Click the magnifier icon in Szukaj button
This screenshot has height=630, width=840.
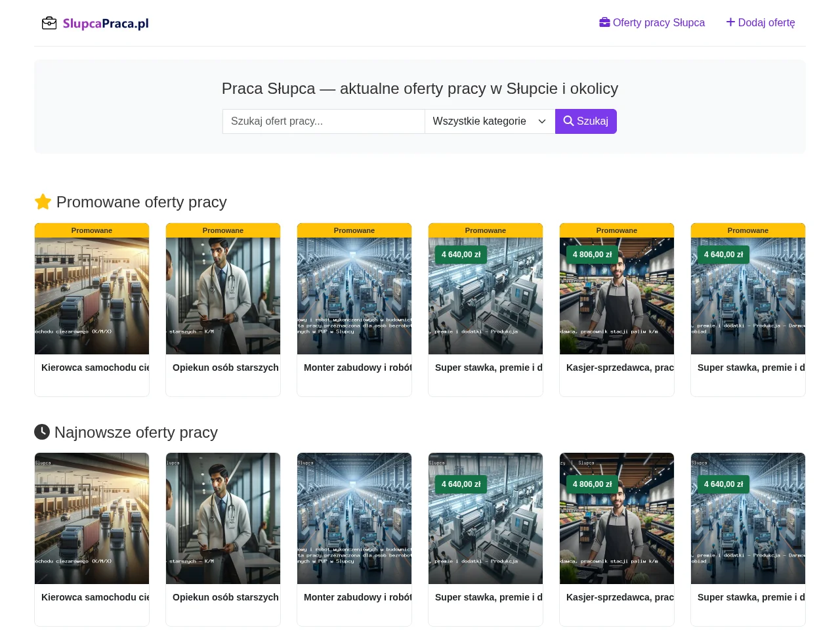[568, 121]
